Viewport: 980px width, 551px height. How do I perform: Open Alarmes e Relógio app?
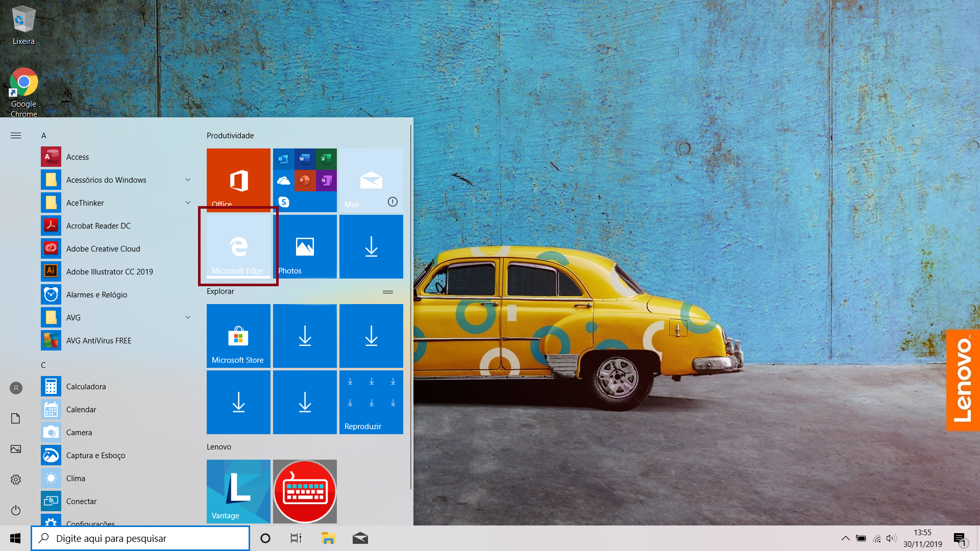pyautogui.click(x=96, y=294)
